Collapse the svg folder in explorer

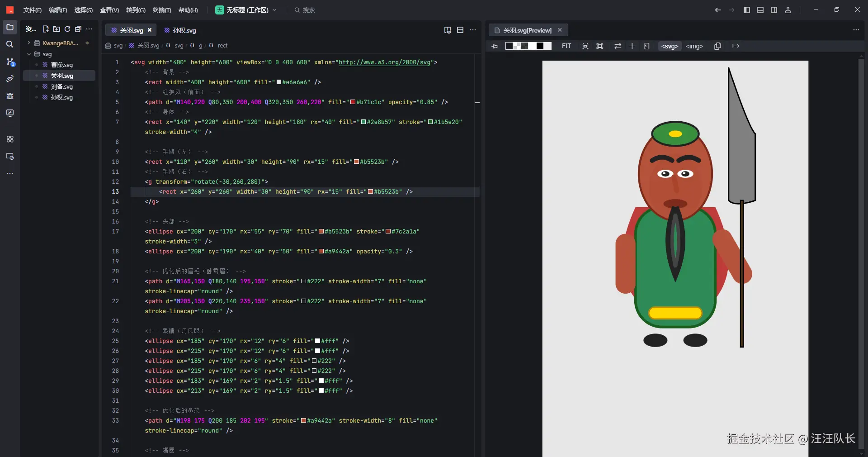coord(29,54)
